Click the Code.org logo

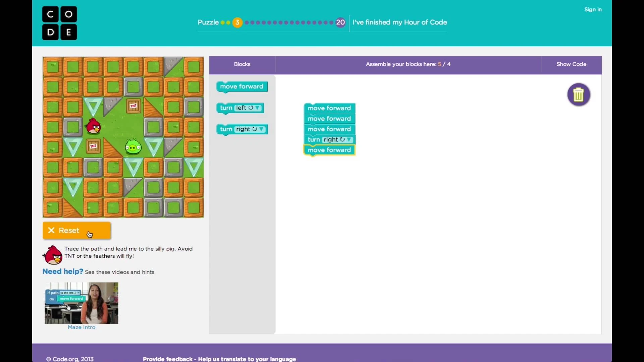59,23
